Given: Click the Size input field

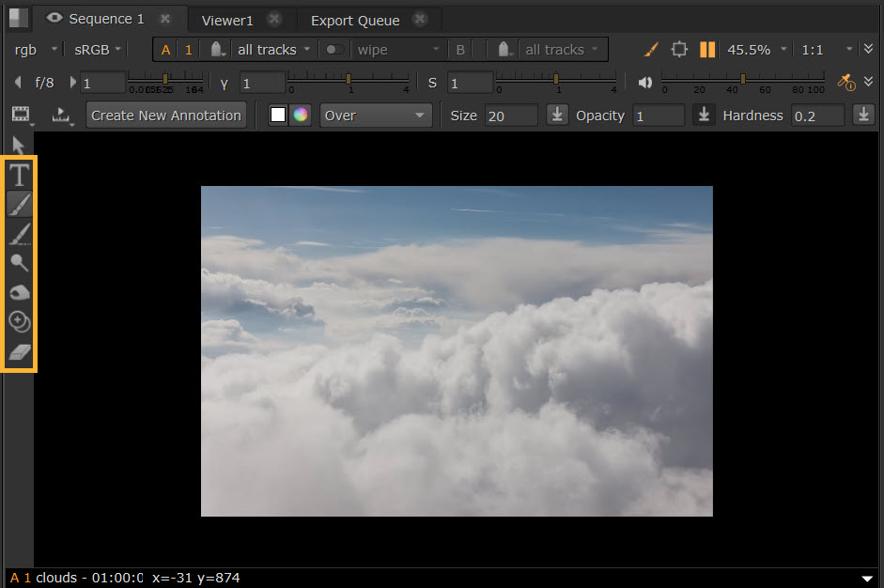Looking at the screenshot, I should click(x=511, y=116).
